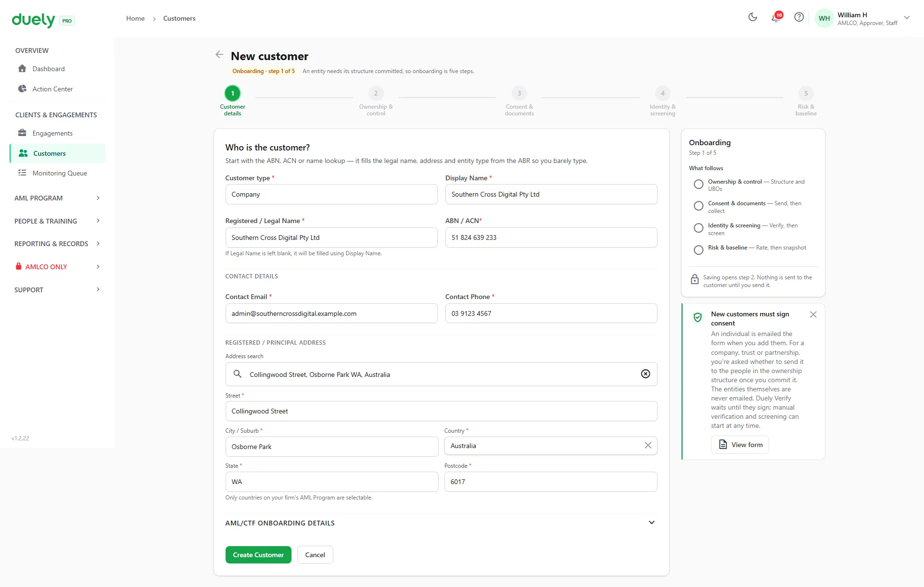Image resolution: width=924 pixels, height=587 pixels.
Task: Open the help question mark icon
Action: [x=799, y=17]
